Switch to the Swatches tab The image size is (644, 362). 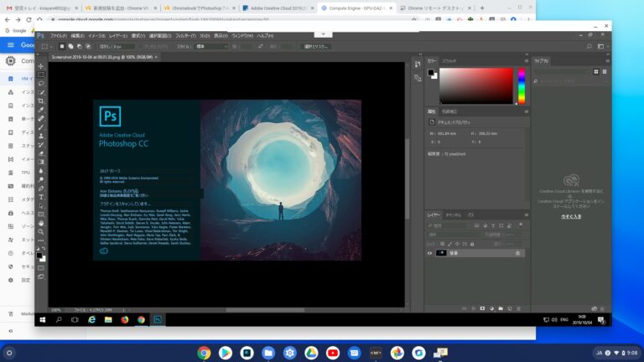449,60
